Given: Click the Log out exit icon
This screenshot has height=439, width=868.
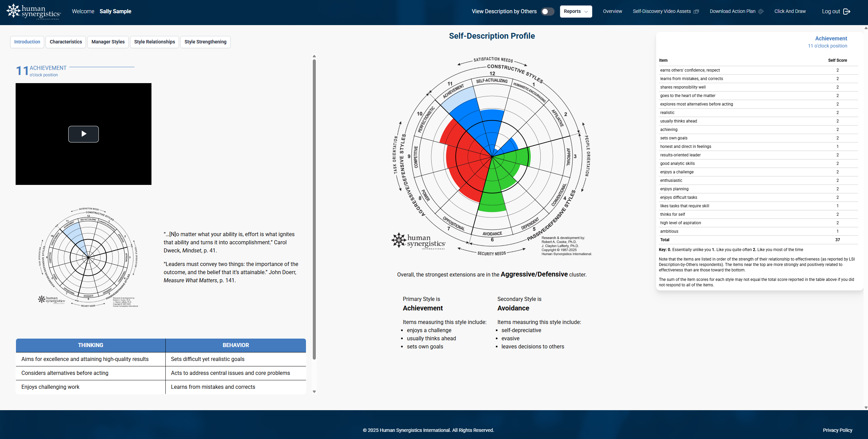Looking at the screenshot, I should pyautogui.click(x=847, y=11).
